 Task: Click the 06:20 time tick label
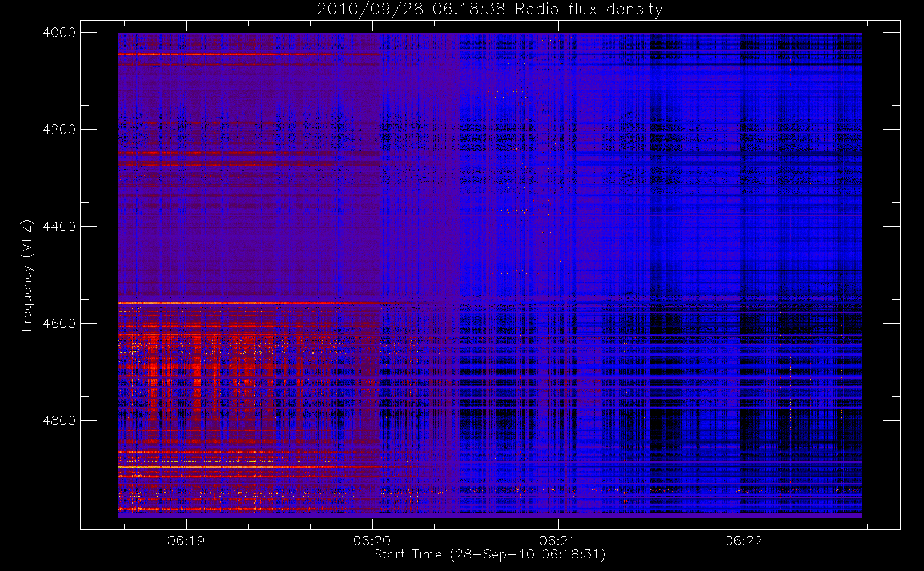point(372,541)
